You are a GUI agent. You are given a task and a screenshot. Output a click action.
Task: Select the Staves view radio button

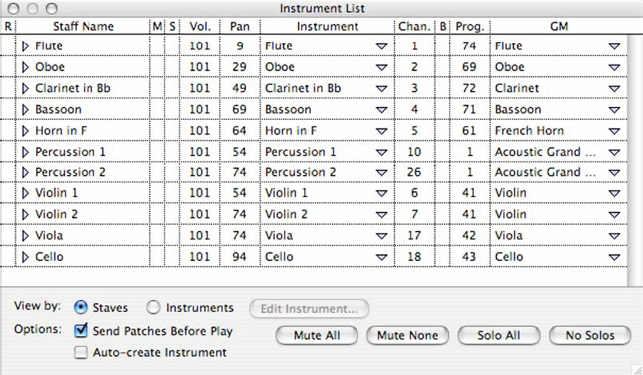(81, 307)
